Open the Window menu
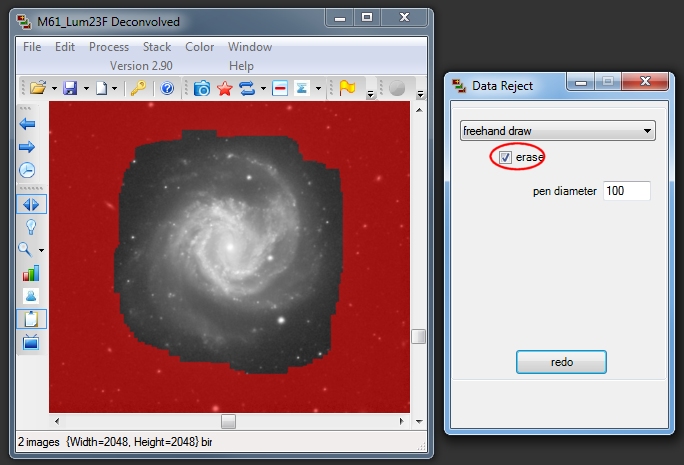Screen dimensions: 684x465 point(250,47)
